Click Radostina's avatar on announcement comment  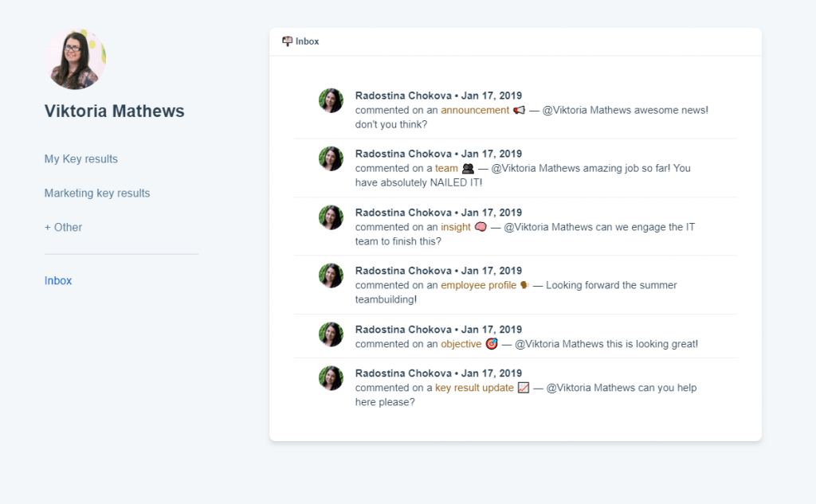(331, 100)
